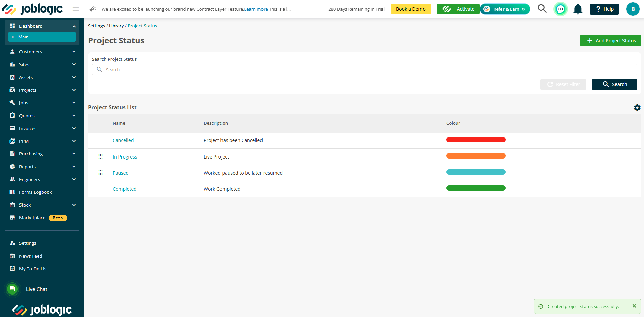Open list settings gear icon
This screenshot has width=644, height=317.
(637, 108)
